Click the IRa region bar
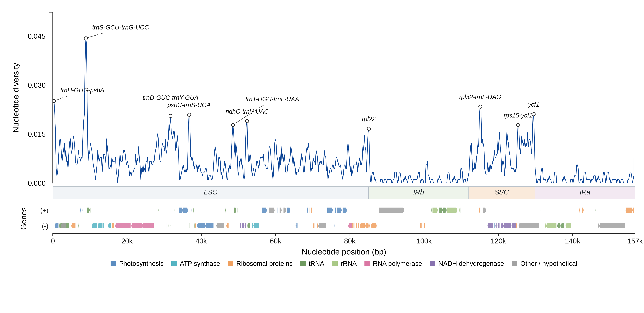 point(585,193)
